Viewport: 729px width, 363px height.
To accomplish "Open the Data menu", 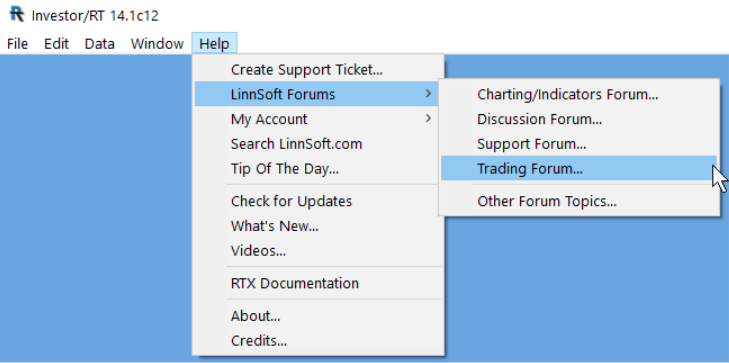I will 99,44.
